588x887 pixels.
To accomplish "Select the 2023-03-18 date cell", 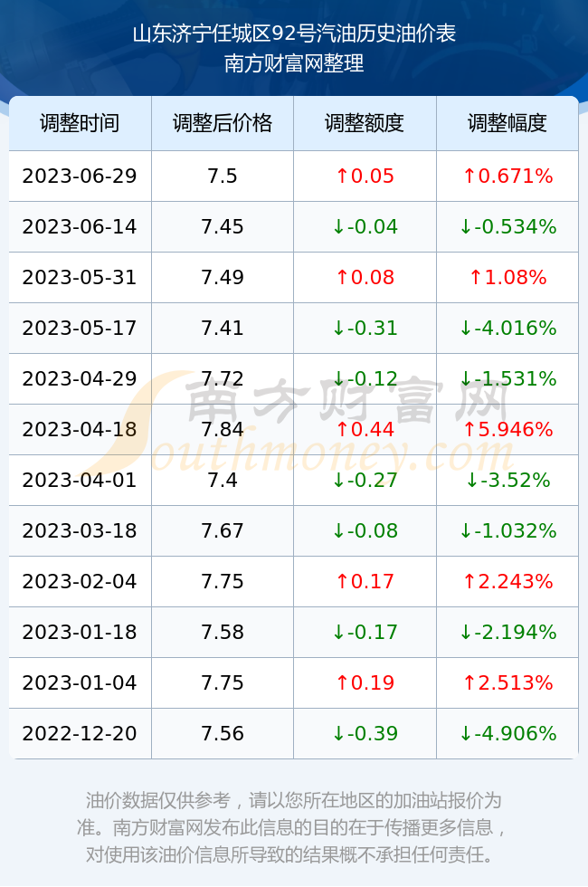I will tap(80, 530).
